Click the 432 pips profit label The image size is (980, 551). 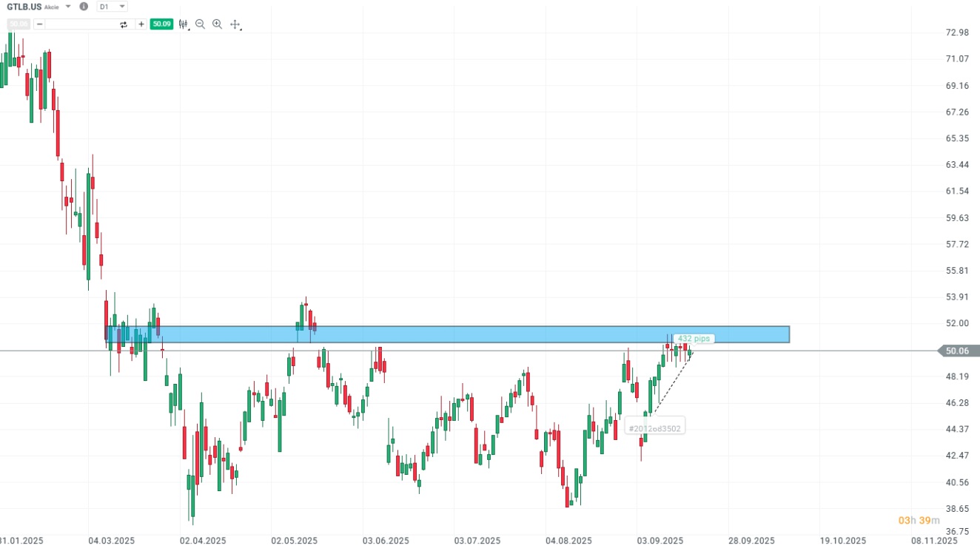(694, 339)
